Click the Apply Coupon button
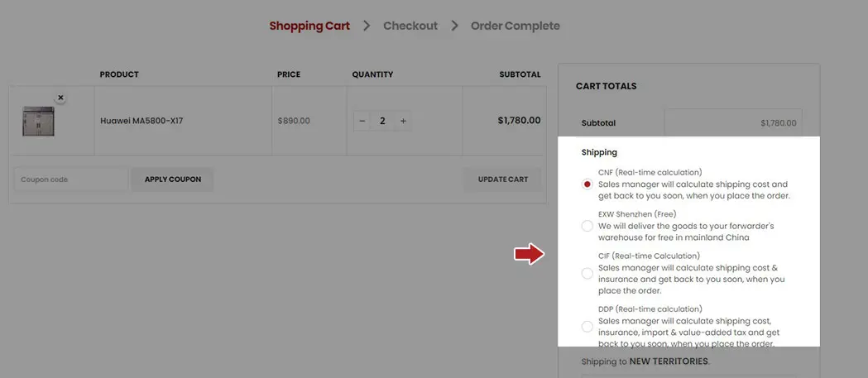The height and width of the screenshot is (378, 868). tap(172, 179)
